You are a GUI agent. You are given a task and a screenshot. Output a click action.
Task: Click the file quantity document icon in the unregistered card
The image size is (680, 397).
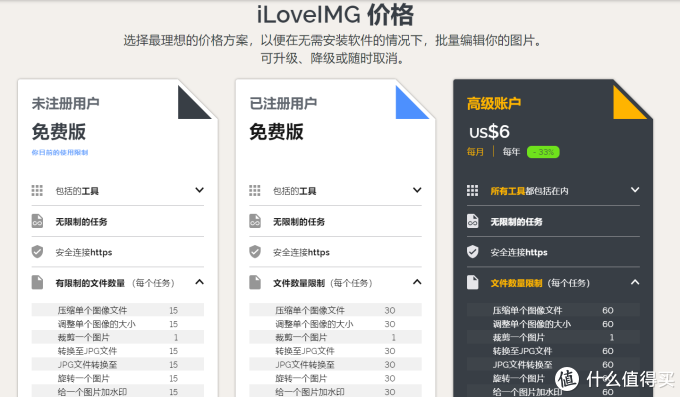pos(37,282)
